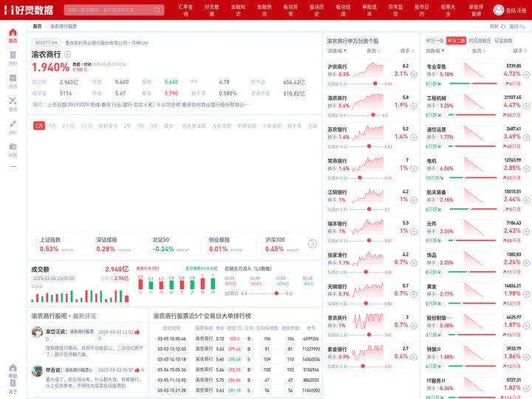Switch to 申万一级 tab
The height and width of the screenshot is (399, 532).
(434, 41)
